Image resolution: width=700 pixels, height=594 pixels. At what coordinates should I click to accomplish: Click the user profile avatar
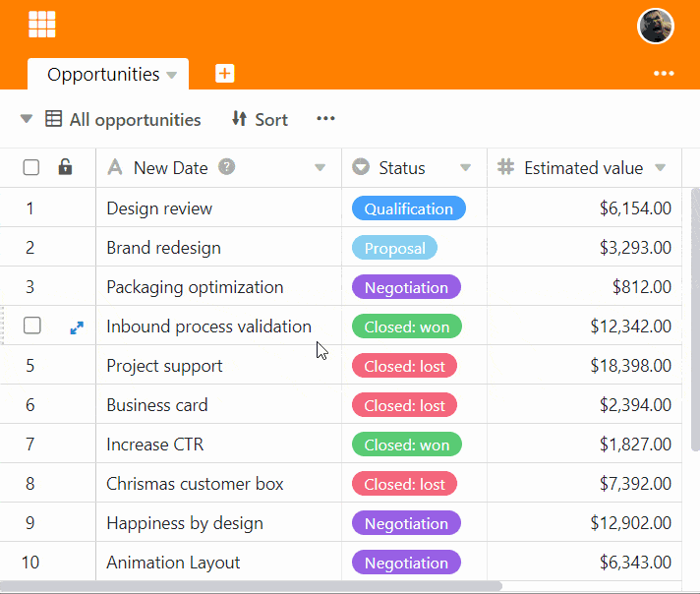point(656,27)
